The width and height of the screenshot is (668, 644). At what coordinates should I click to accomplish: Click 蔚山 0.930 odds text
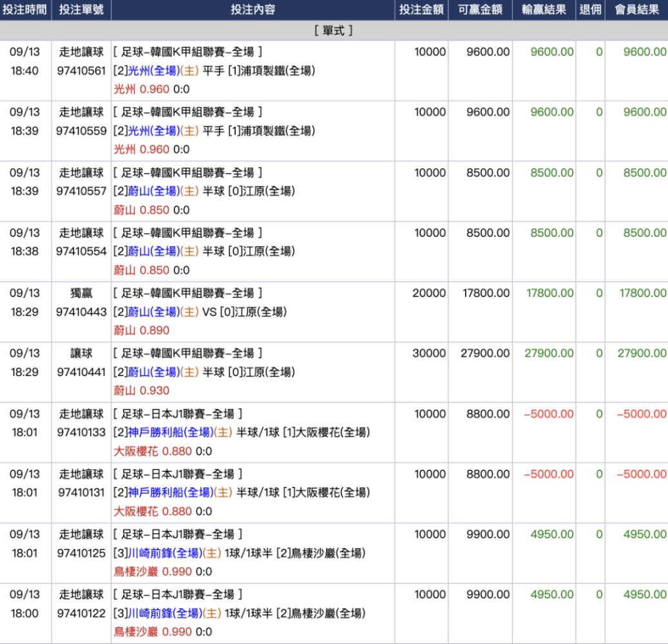(x=142, y=390)
